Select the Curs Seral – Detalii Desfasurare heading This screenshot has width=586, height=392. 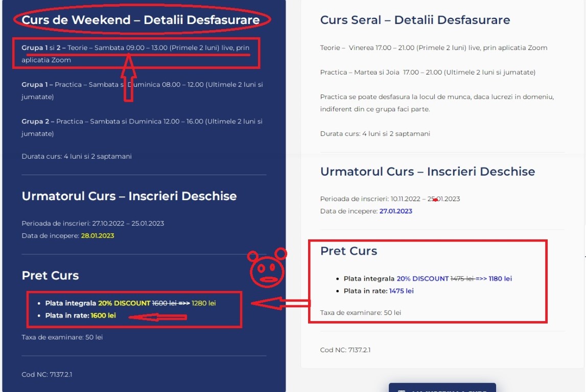(415, 20)
